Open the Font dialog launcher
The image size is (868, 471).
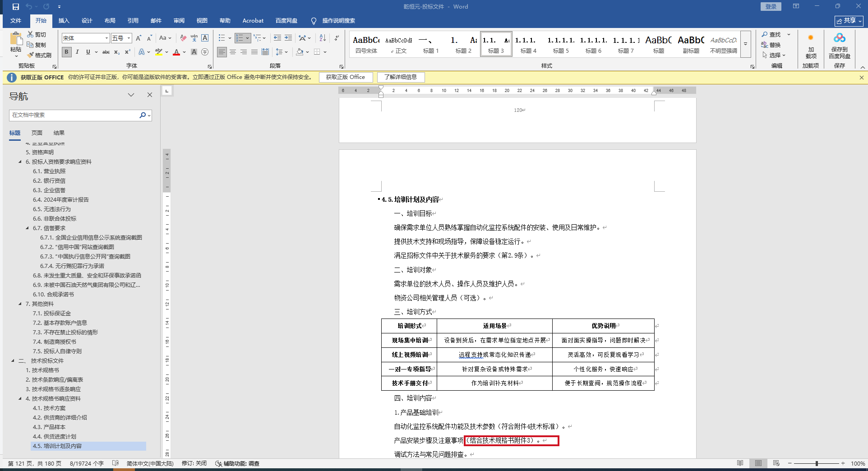click(x=210, y=66)
